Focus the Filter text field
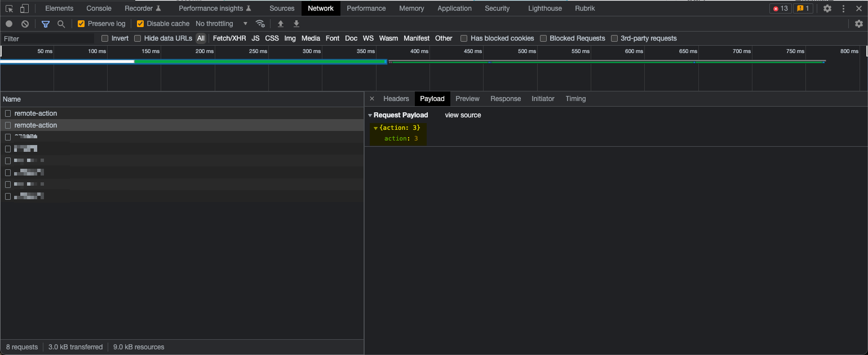 48,38
